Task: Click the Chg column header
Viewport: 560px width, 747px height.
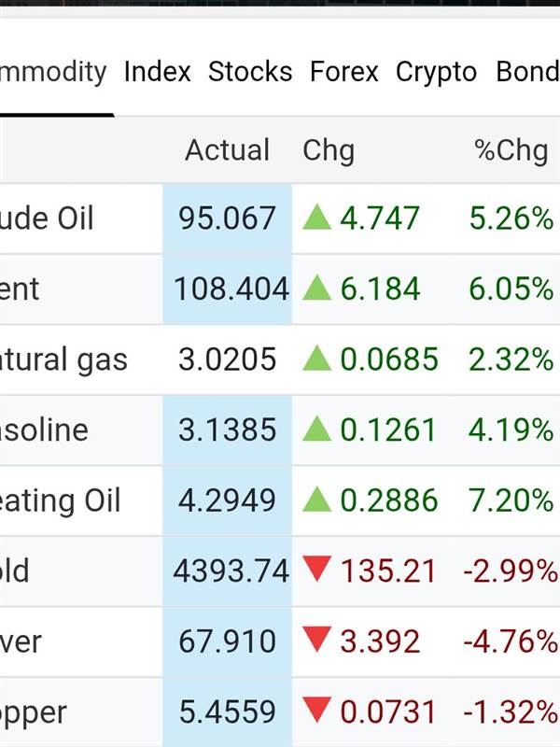Action: pos(329,150)
